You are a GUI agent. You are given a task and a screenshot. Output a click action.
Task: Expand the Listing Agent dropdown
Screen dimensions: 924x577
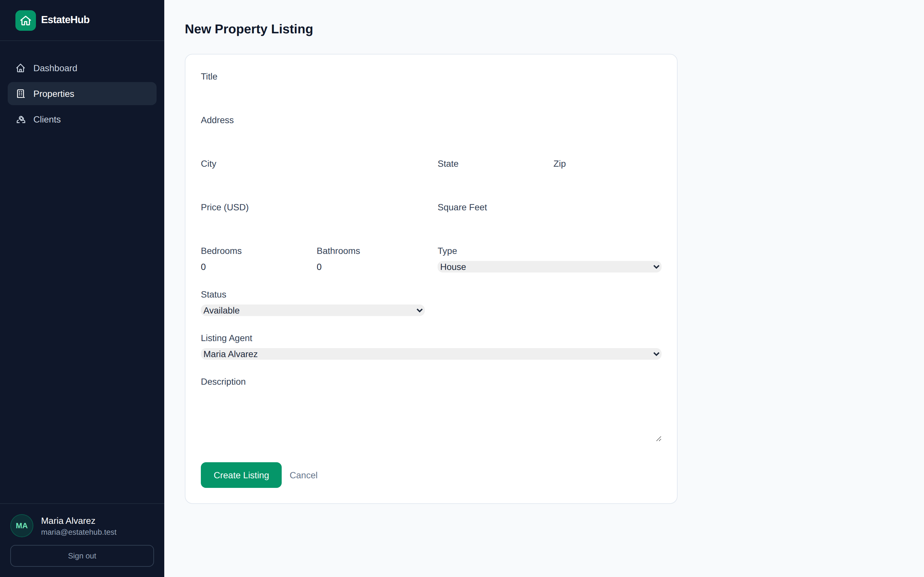[x=431, y=354]
